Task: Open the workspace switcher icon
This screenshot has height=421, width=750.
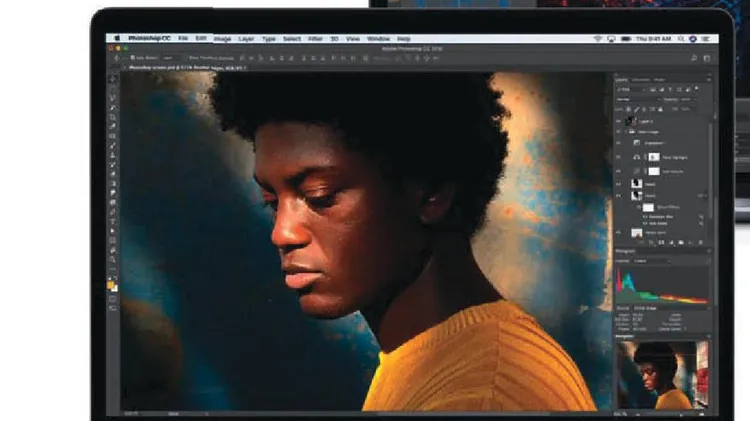Action: [x=707, y=58]
